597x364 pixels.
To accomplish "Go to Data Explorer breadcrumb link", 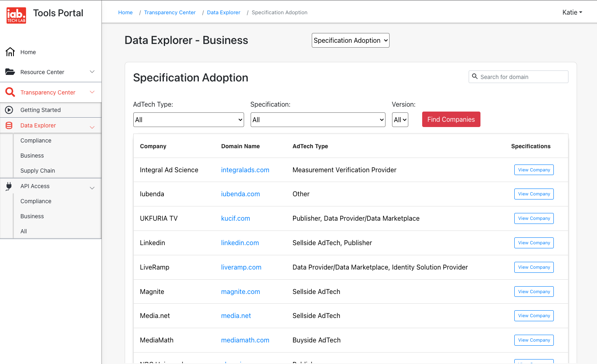I will (224, 12).
